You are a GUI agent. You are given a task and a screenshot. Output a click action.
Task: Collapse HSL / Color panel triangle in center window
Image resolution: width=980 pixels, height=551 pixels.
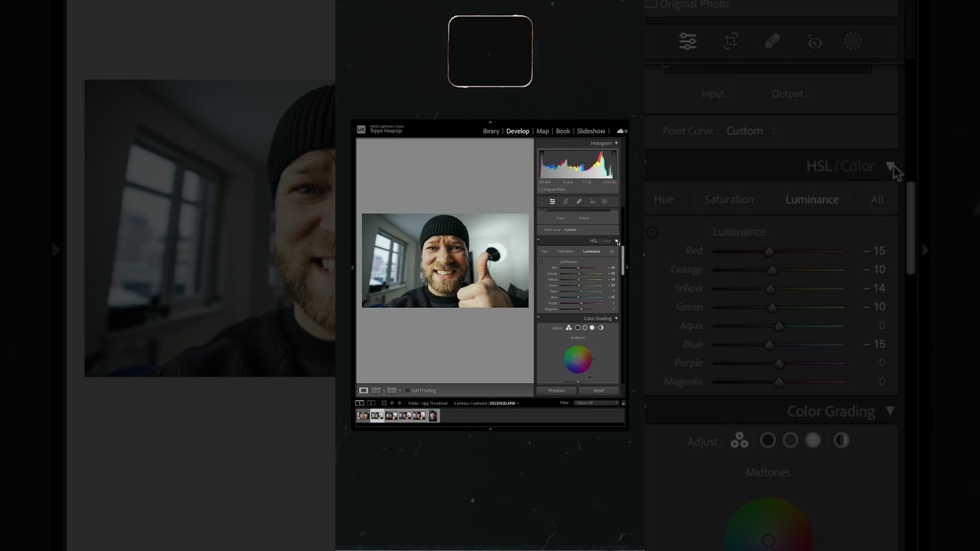tap(616, 241)
